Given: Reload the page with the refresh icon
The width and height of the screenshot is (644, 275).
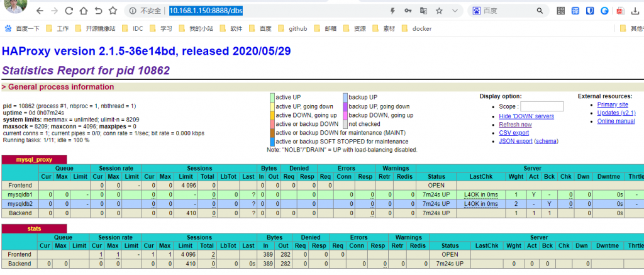Looking at the screenshot, I should [68, 11].
